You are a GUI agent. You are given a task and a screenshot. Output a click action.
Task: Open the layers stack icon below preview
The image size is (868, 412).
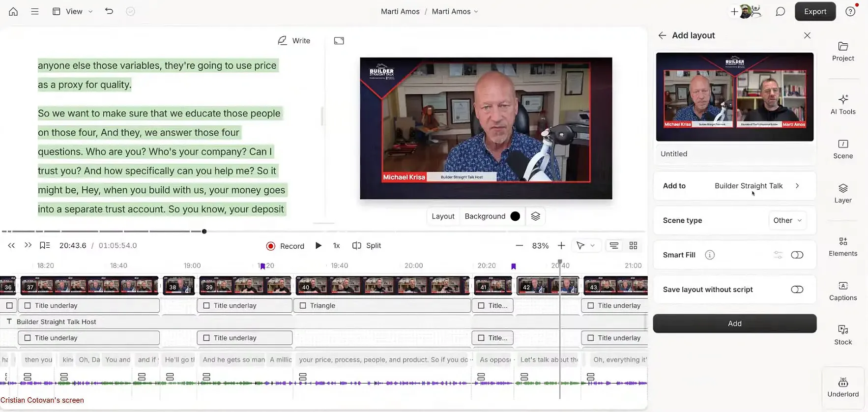[536, 216]
